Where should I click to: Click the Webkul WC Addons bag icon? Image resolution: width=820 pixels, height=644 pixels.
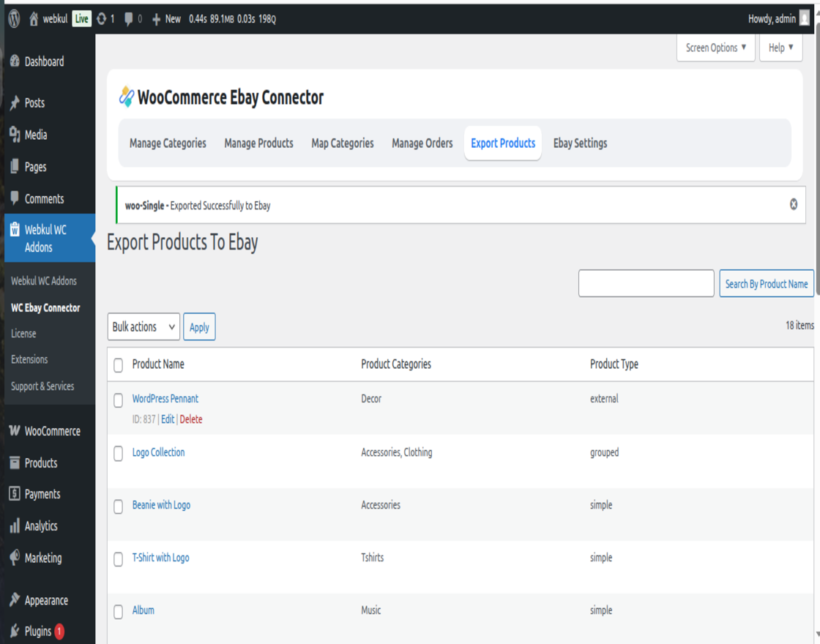pos(15,229)
